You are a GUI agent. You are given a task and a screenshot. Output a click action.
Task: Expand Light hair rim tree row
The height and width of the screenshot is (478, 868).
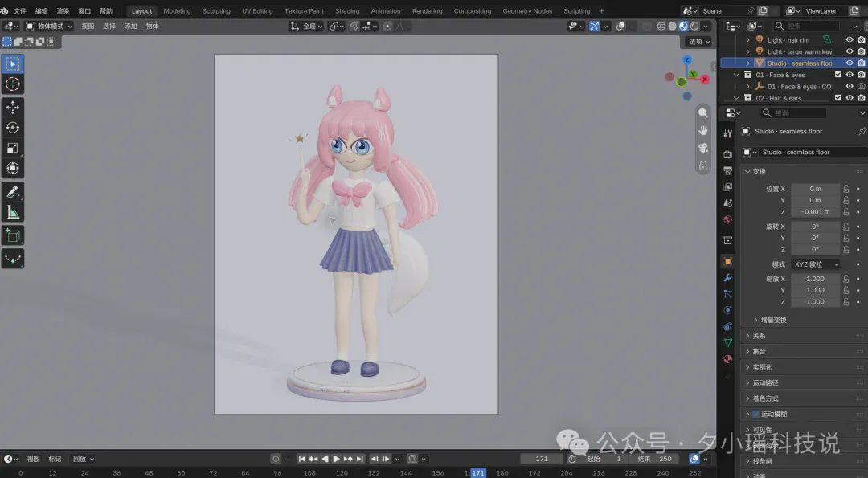748,40
